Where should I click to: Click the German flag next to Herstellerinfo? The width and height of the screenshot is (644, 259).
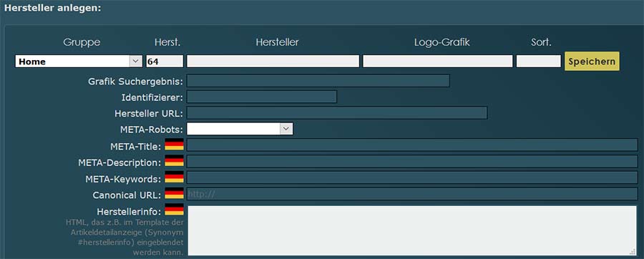coord(174,210)
